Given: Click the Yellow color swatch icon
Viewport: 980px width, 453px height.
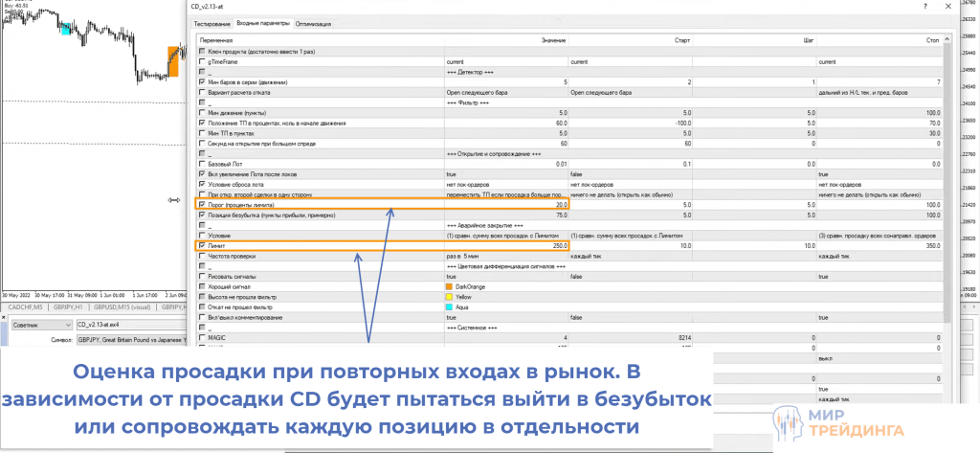Looking at the screenshot, I should click(450, 297).
